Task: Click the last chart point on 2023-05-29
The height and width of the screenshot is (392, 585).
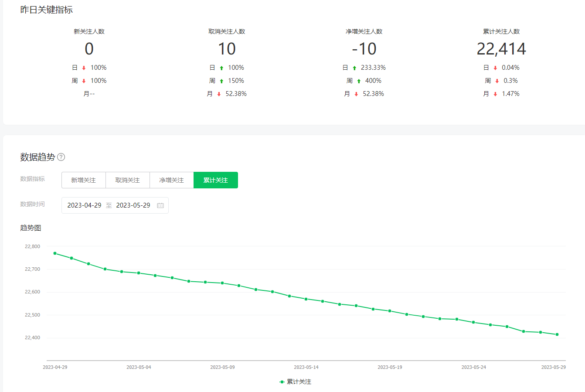Action: coord(557,334)
